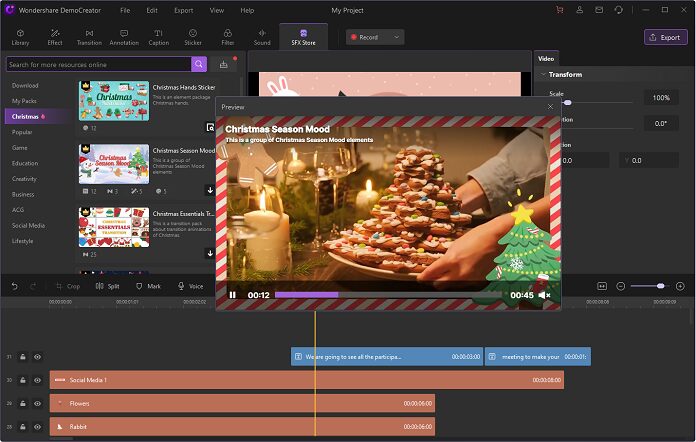Open the Caption panel
Screen dimensions: 696x442
(158, 37)
